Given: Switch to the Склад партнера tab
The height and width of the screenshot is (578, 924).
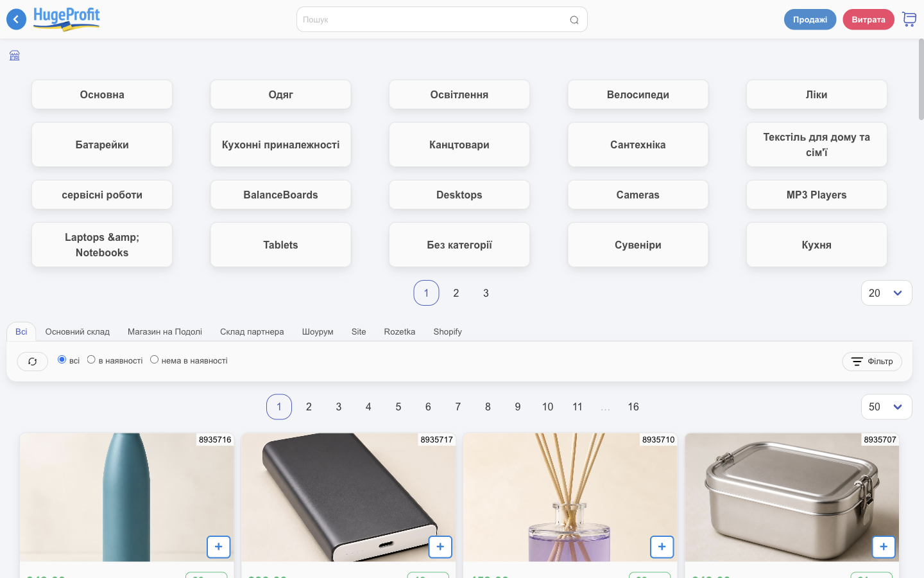Looking at the screenshot, I should (252, 331).
